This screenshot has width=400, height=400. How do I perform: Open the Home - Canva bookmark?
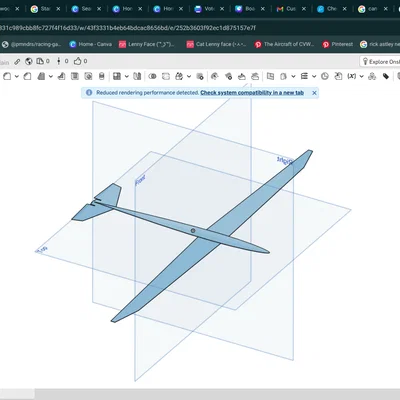pyautogui.click(x=90, y=44)
